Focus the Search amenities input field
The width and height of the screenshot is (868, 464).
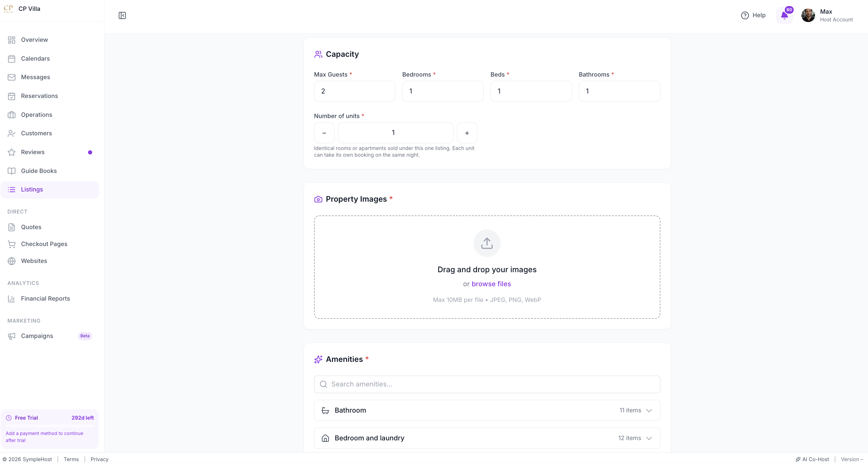pos(487,385)
